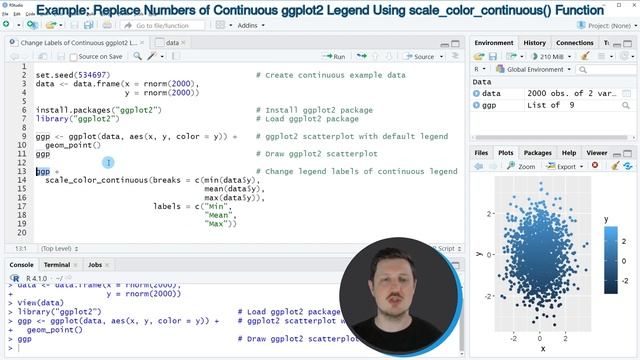
Task: Open recent files dropdown arrow
Action: point(61,25)
